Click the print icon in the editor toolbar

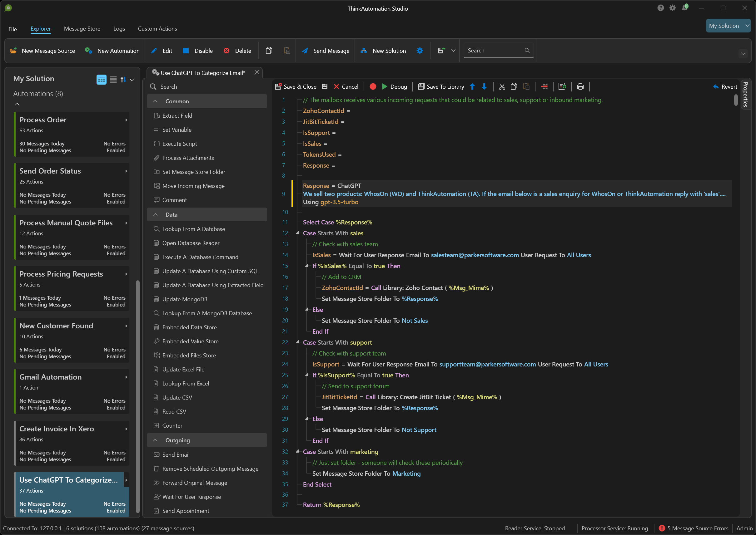pyautogui.click(x=580, y=86)
